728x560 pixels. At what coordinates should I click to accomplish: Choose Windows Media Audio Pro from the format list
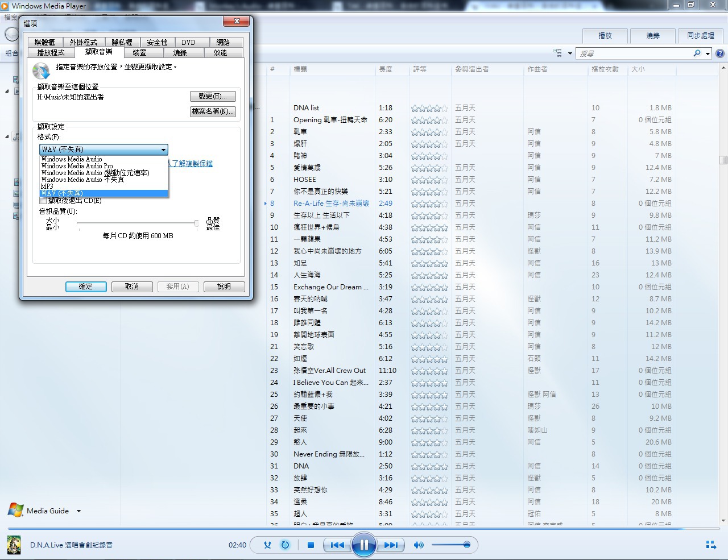coord(104,166)
